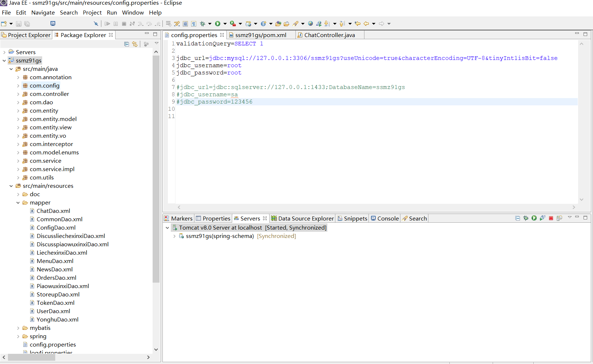Viewport: 593px width, 364px height.
Task: Click the Open Task folder icon
Action: click(x=286, y=24)
